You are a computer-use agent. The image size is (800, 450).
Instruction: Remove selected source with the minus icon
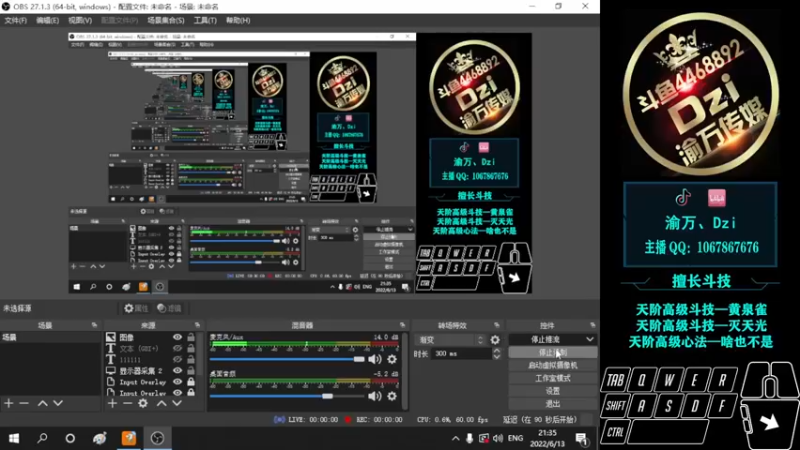point(128,404)
